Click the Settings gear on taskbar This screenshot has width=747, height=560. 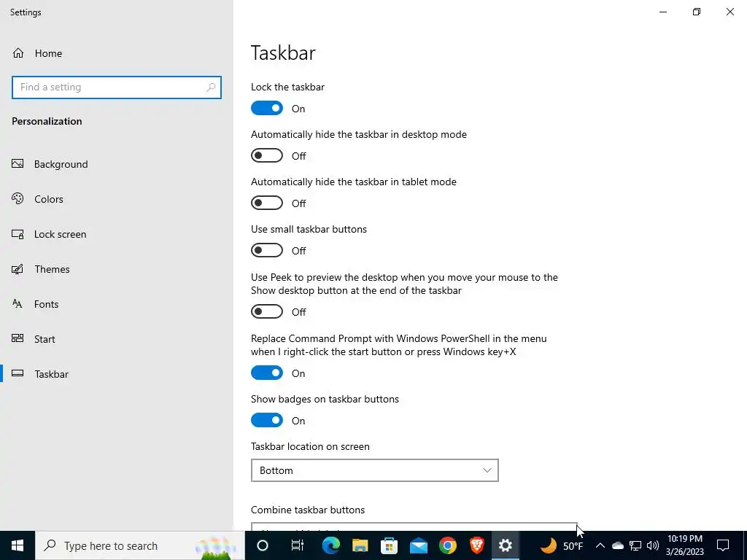click(506, 545)
